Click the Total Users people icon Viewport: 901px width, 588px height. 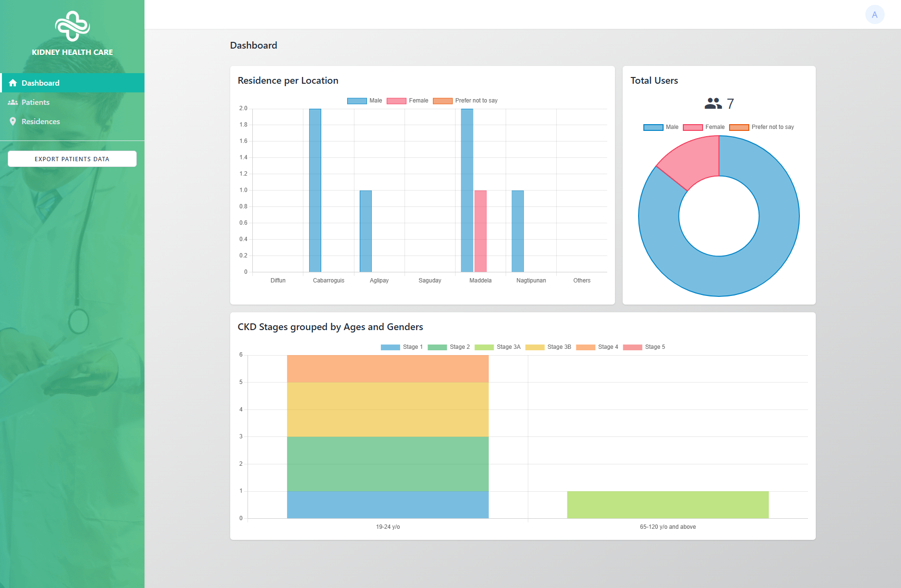point(713,103)
